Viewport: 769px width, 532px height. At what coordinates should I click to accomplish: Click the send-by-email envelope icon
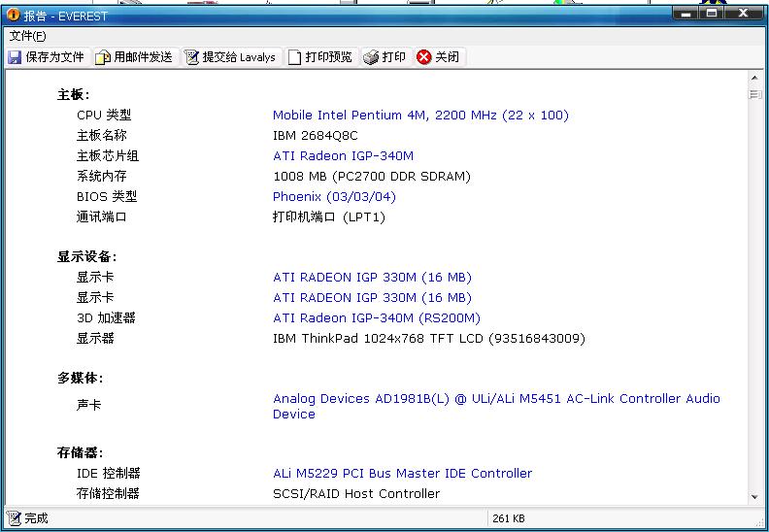[x=103, y=57]
